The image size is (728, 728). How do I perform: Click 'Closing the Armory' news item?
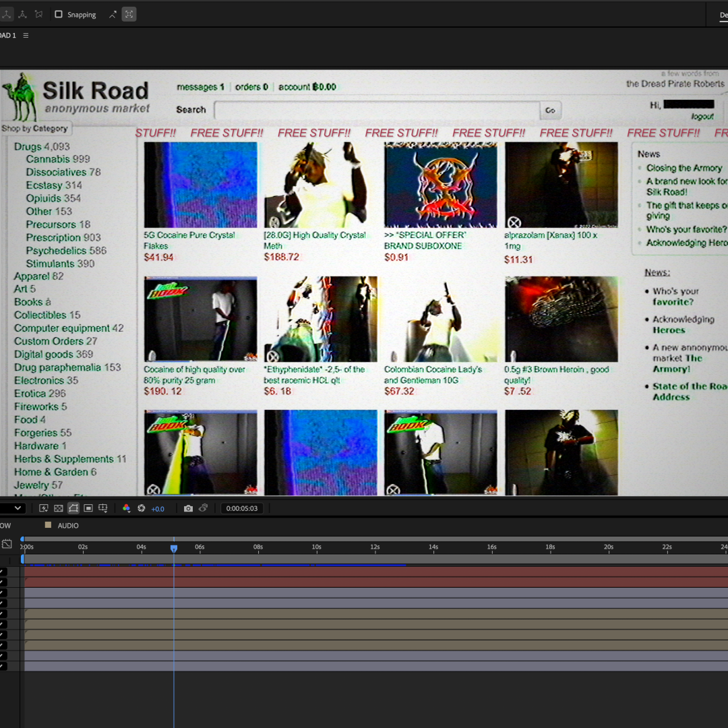click(x=684, y=168)
